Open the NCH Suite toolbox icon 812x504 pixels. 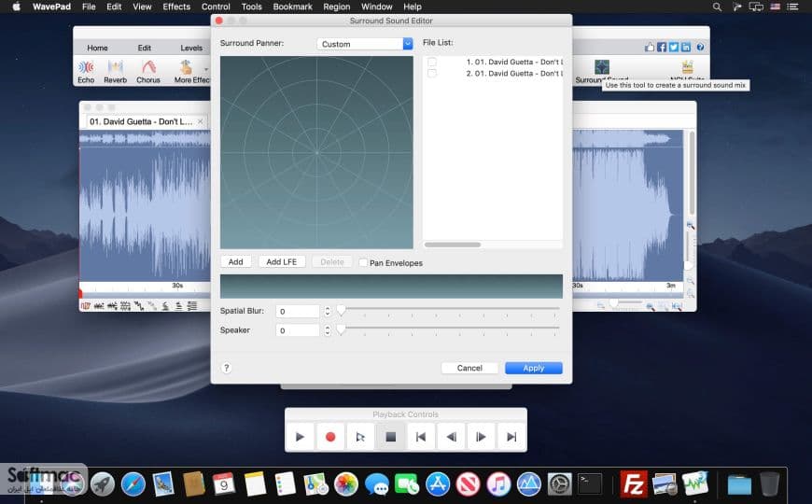pos(687,67)
